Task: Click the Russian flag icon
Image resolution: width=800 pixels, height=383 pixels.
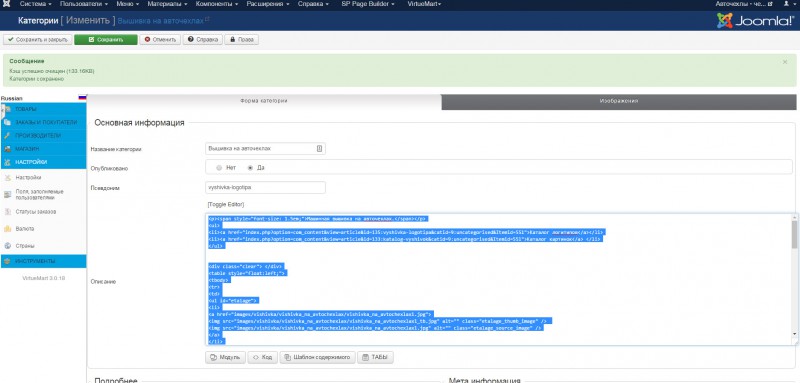Action: 82,97
